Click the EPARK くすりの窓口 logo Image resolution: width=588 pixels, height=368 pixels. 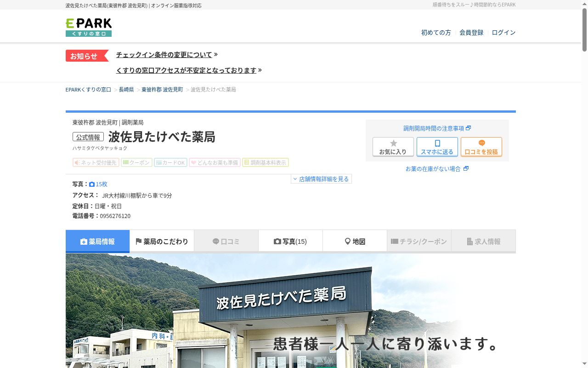89,28
